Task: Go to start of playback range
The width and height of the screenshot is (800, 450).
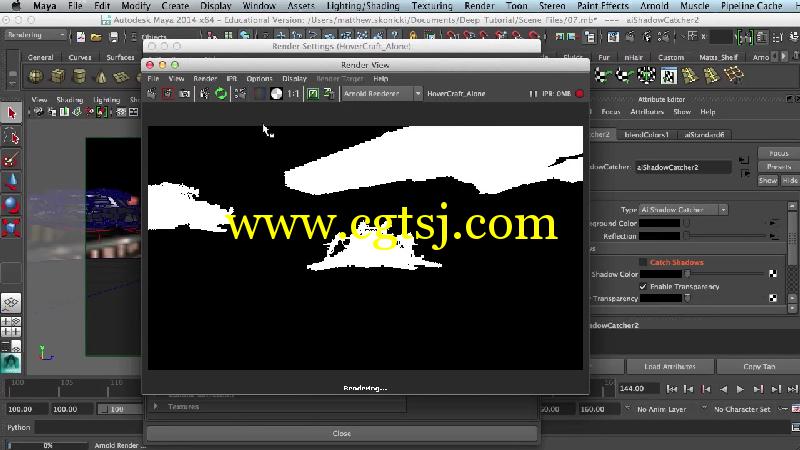Action: click(671, 389)
